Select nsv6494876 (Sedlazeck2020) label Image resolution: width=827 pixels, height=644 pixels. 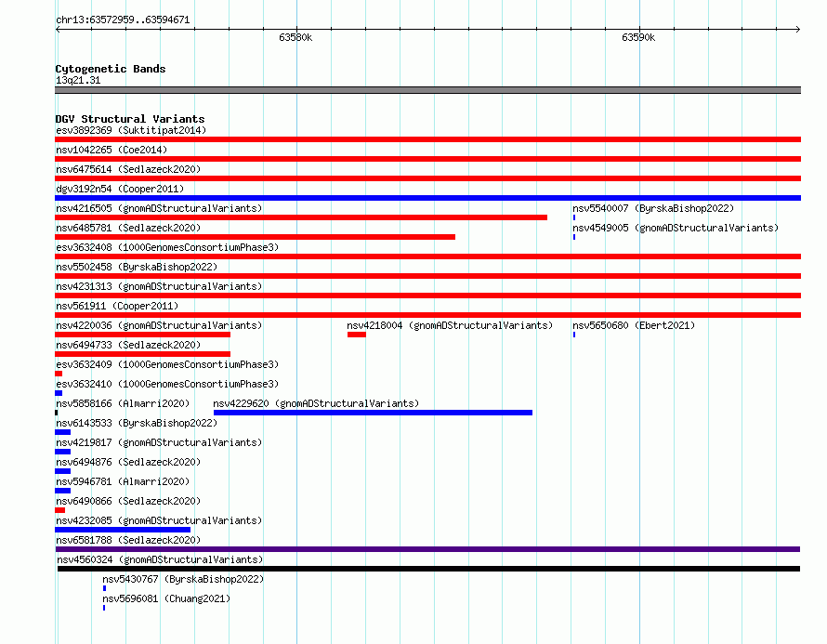[x=128, y=462]
